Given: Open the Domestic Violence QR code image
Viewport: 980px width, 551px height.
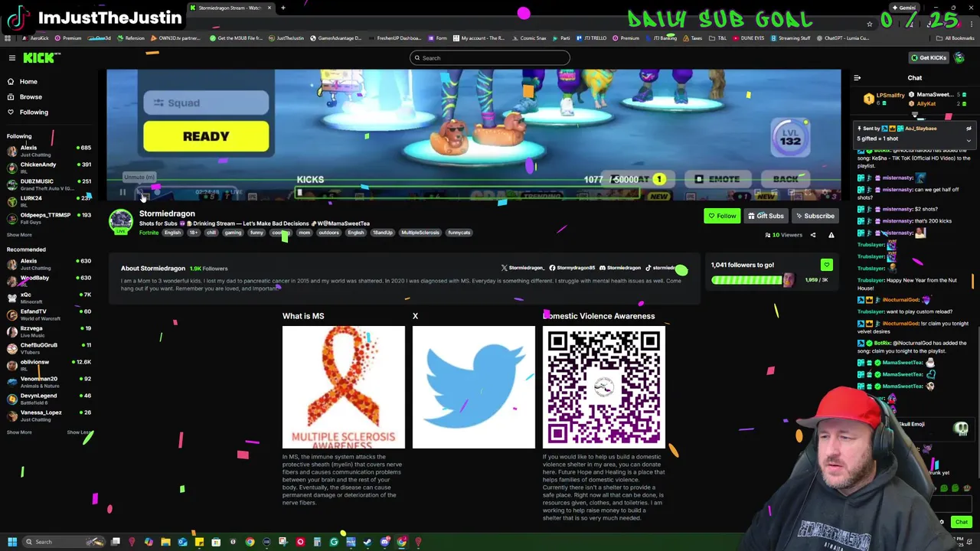Looking at the screenshot, I should point(604,387).
